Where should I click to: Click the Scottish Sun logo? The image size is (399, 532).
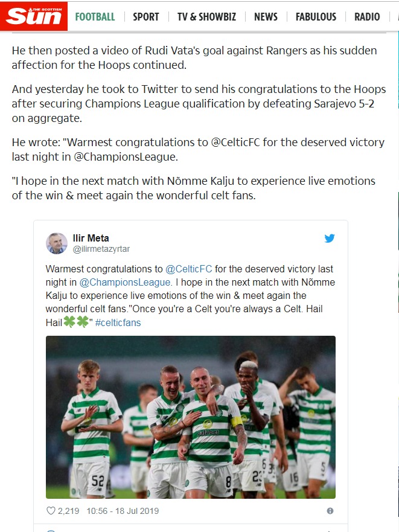(34, 16)
